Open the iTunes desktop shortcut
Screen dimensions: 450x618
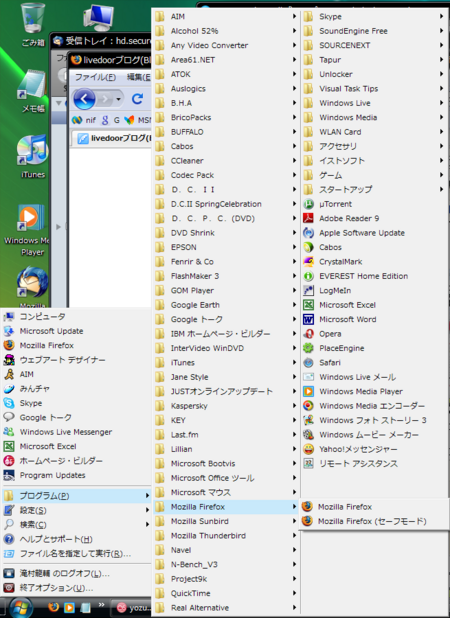(33, 156)
